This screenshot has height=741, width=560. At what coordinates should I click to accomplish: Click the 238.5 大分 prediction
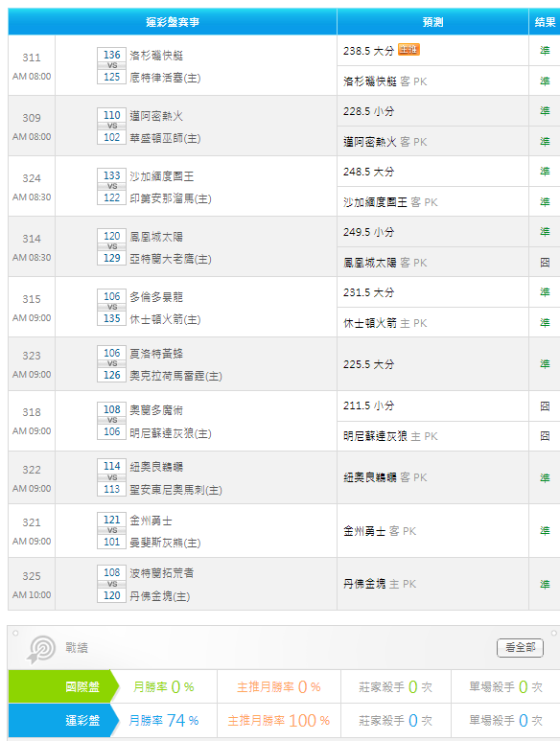(368, 51)
